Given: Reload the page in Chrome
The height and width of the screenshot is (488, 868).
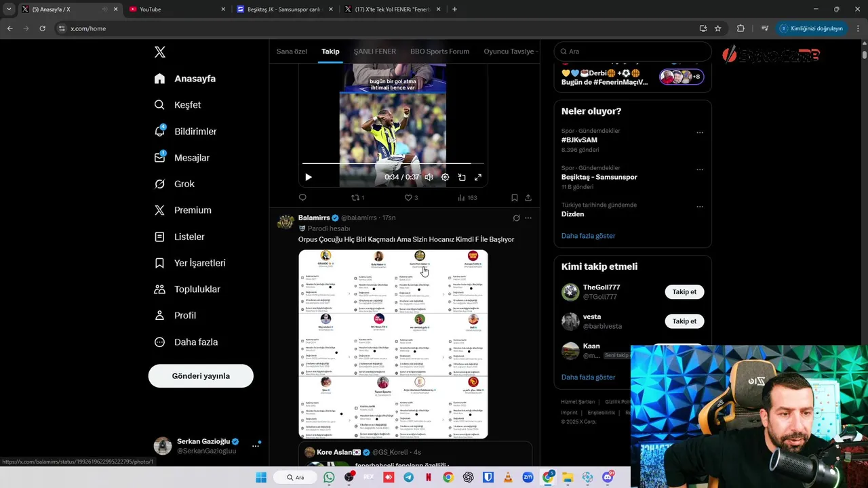Looking at the screenshot, I should click(42, 28).
